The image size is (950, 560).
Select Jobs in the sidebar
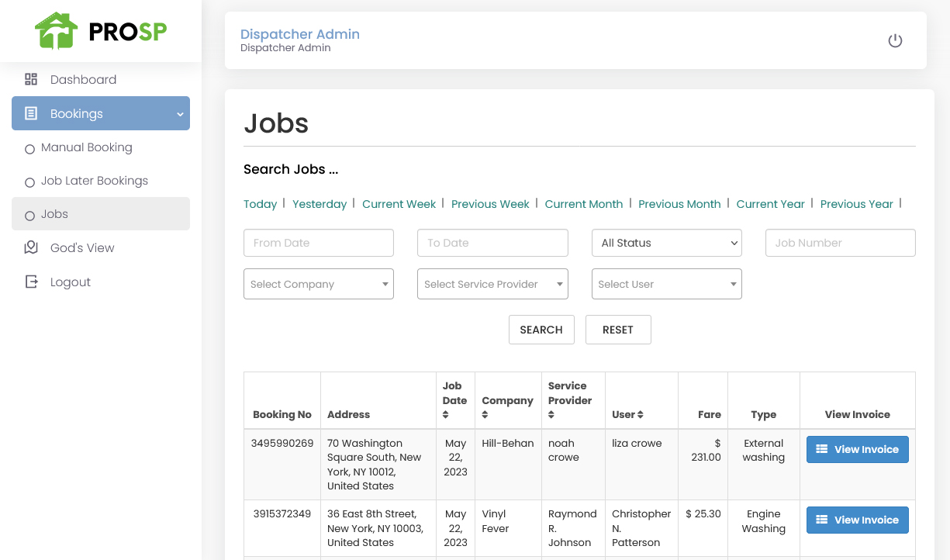[x=101, y=214]
